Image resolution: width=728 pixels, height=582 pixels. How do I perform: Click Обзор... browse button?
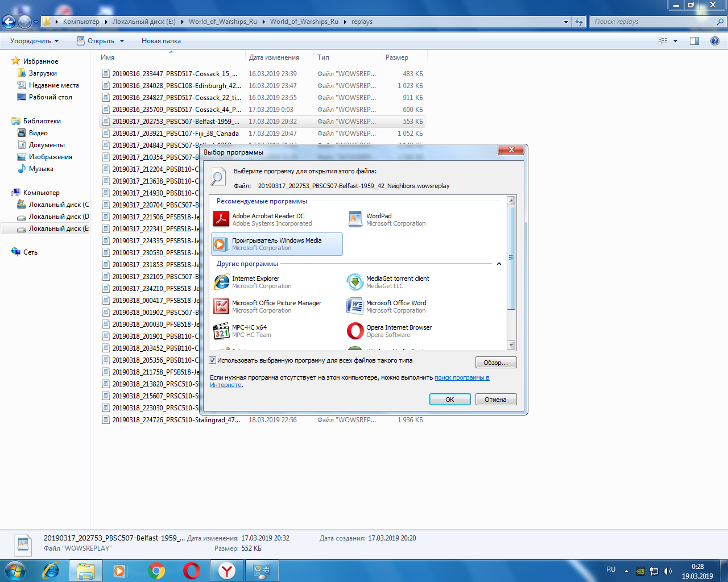point(496,363)
